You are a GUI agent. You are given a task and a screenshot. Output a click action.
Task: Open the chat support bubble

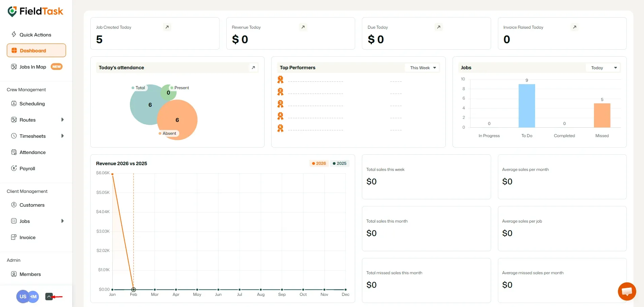pyautogui.click(x=627, y=291)
